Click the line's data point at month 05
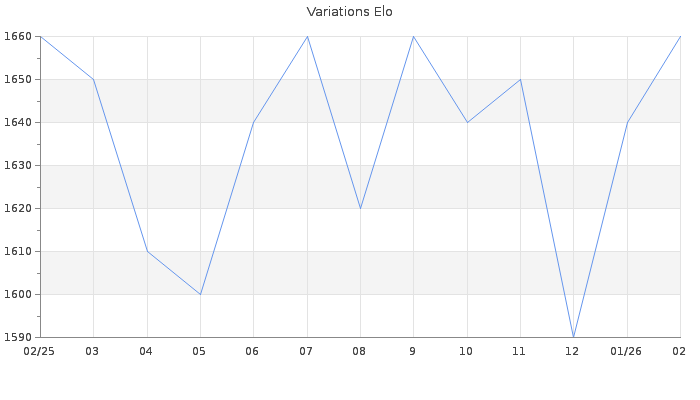The image size is (700, 400). point(200,294)
